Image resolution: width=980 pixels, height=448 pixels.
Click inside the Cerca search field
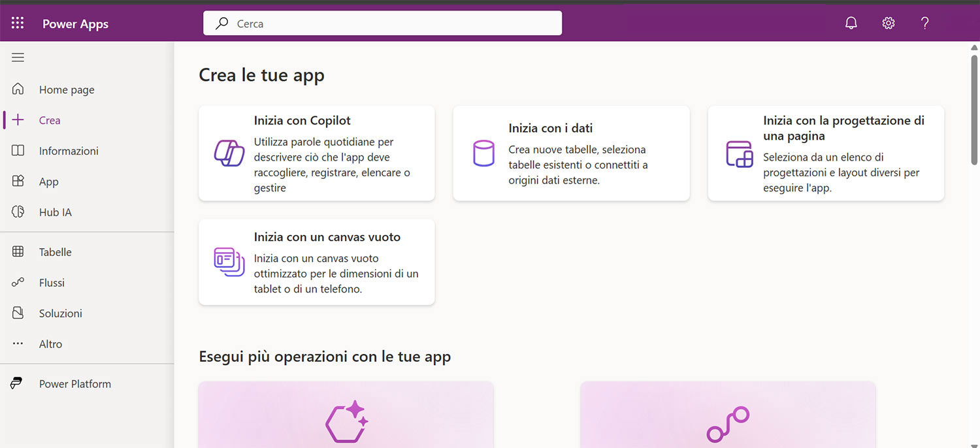[x=382, y=23]
